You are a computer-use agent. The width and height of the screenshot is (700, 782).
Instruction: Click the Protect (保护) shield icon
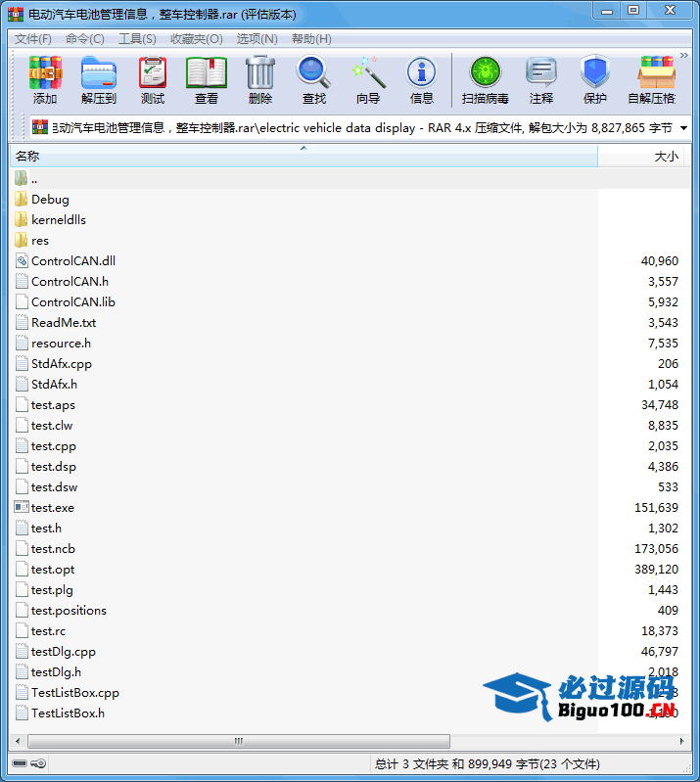pyautogui.click(x=595, y=80)
